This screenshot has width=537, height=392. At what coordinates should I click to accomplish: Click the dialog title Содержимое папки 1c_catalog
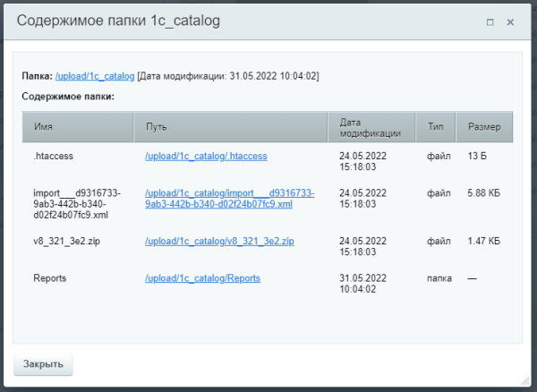(x=119, y=21)
